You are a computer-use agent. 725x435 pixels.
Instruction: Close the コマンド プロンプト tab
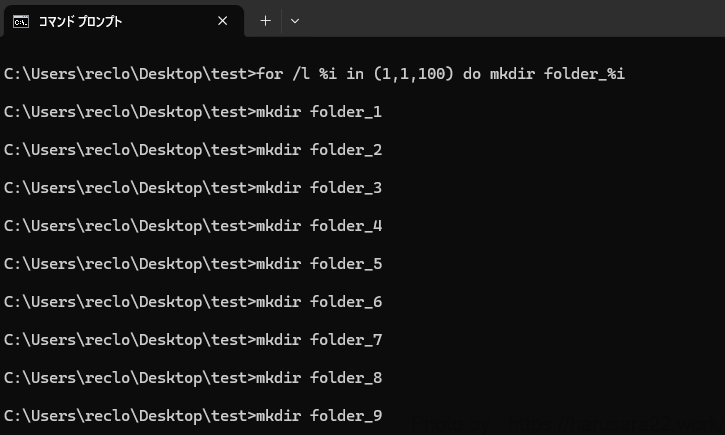224,20
